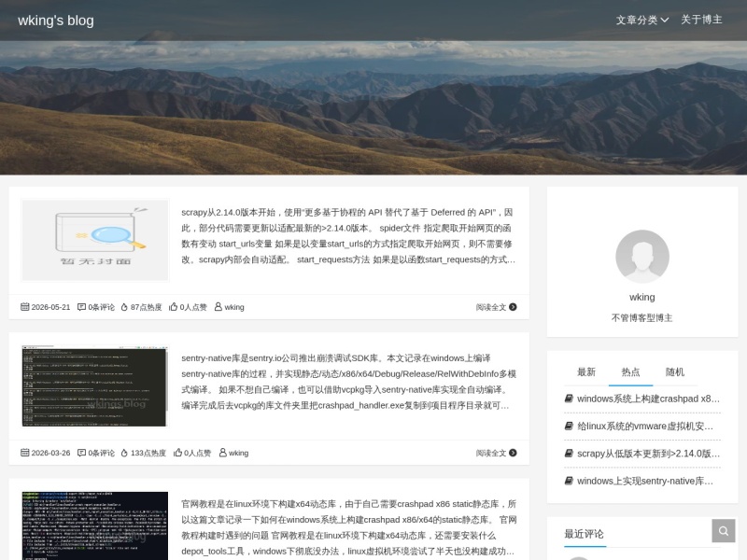Viewport: 747px width, 560px height.
Task: Click the calendar icon beside 2026-05-21
Action: (25, 307)
